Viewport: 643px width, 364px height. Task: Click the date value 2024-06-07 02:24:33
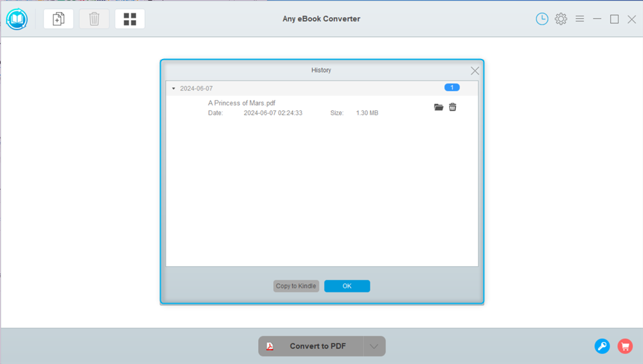[273, 113]
